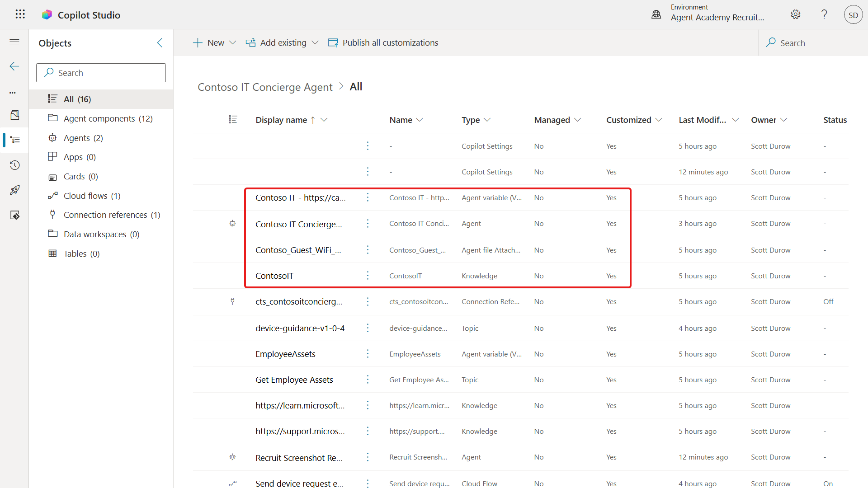Open the app launcher waffle icon

click(20, 14)
